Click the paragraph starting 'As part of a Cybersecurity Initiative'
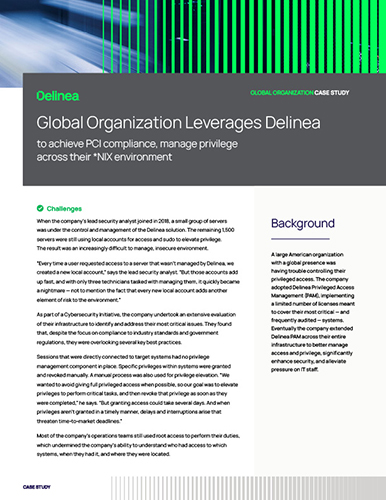Screen dimensions: 386x500 click(x=136, y=328)
